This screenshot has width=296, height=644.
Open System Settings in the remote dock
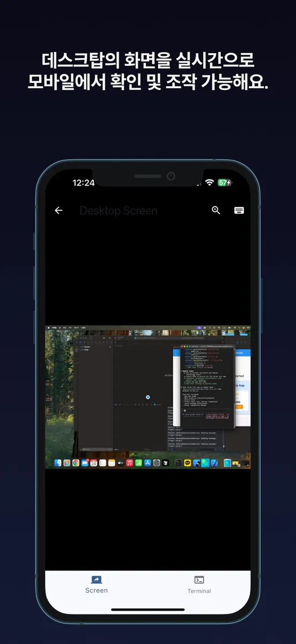pyautogui.click(x=156, y=463)
